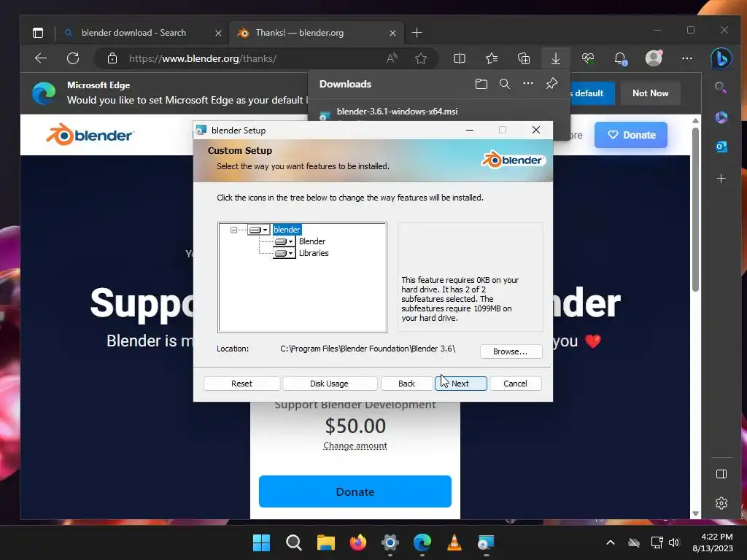Close the blender download Search tab
The image size is (747, 560).
[218, 33]
